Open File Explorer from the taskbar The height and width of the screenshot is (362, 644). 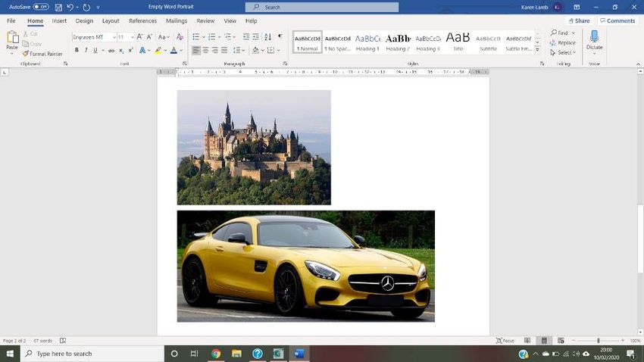[236, 354]
